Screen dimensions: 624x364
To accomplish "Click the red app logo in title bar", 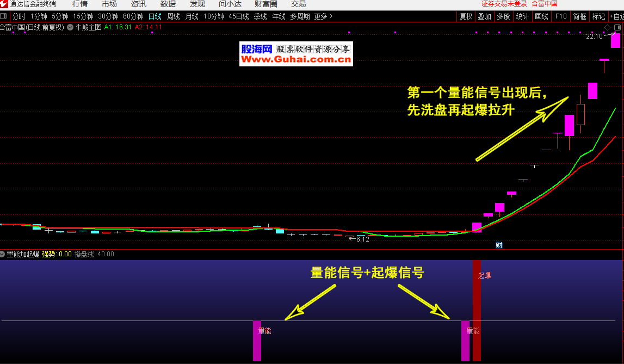I will coord(4,4).
